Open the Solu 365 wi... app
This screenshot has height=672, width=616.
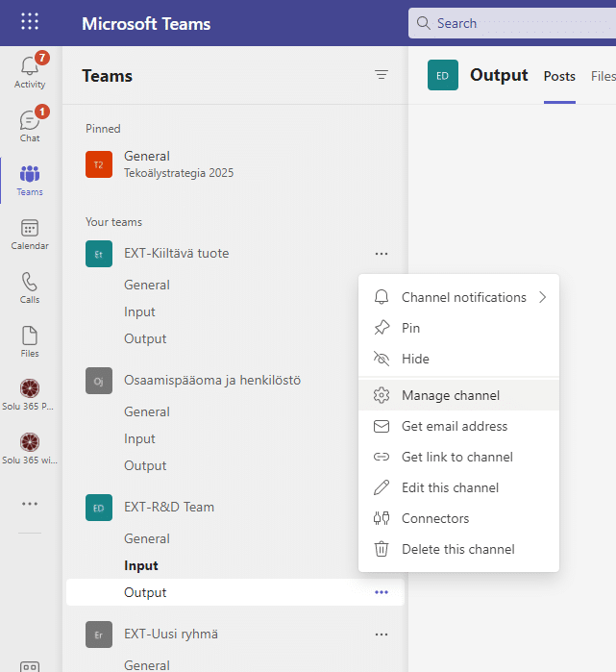point(30,448)
